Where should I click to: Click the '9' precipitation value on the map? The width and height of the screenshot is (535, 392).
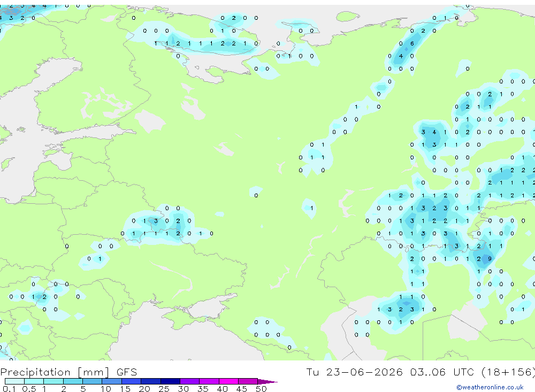pyautogui.click(x=490, y=259)
